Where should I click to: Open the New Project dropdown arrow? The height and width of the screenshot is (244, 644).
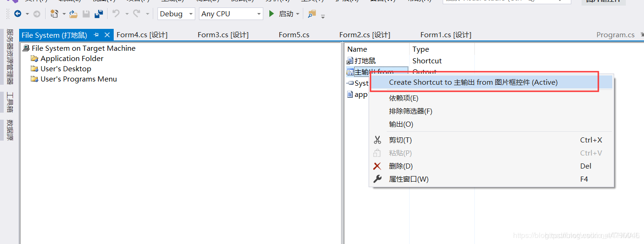pos(64,14)
